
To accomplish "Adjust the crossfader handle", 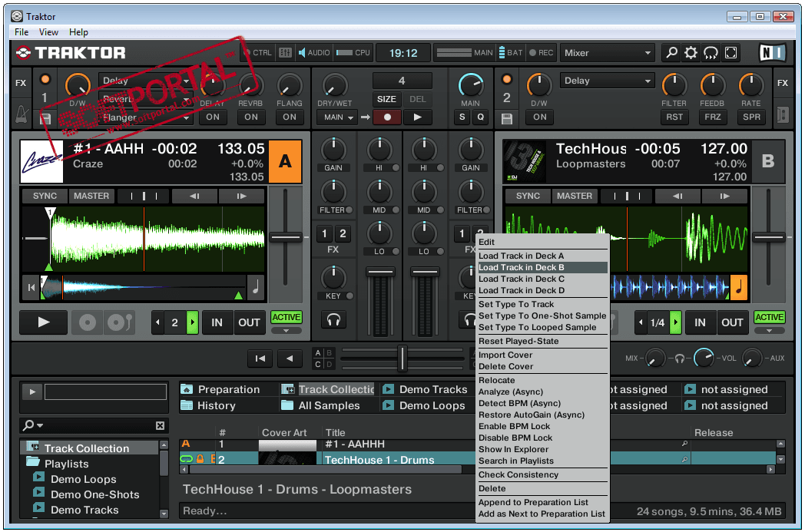I will point(403,358).
